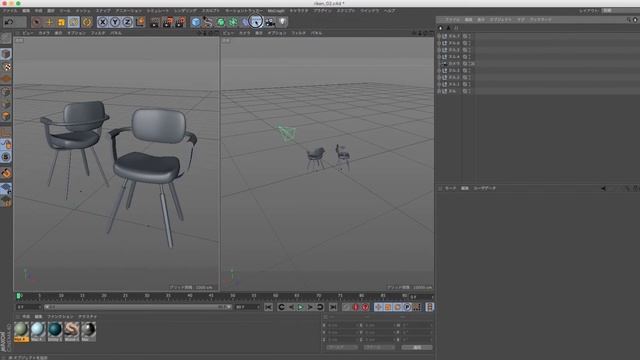Add a Cube primitive object

[x=196, y=22]
